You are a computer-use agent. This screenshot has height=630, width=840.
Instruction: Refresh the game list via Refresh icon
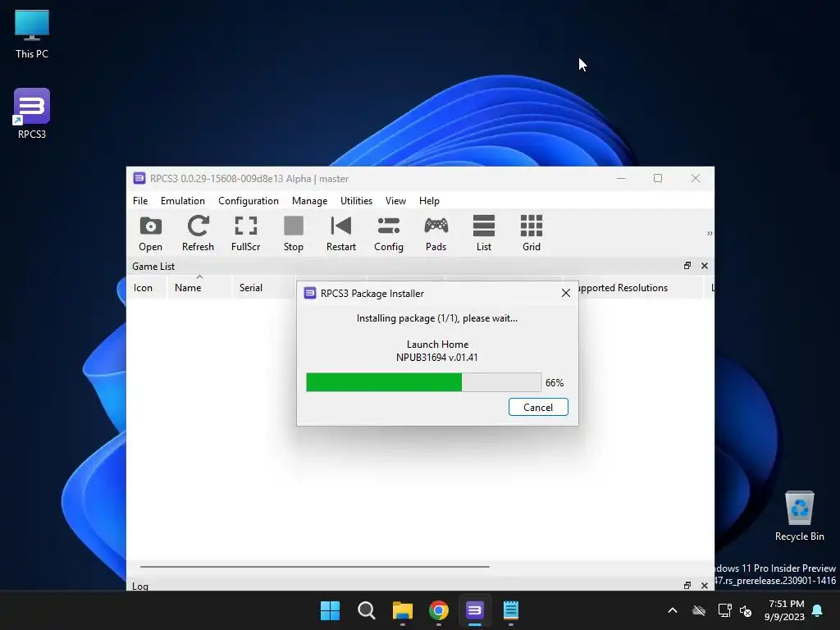click(x=198, y=233)
